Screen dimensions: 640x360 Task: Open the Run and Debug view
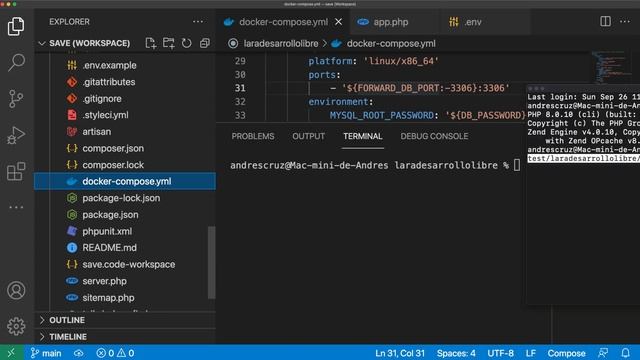pos(16,135)
